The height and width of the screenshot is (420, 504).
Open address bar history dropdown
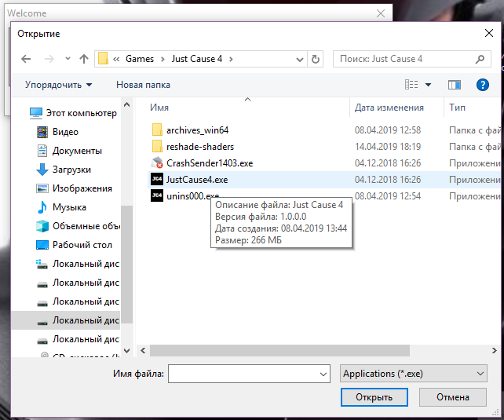pyautogui.click(x=300, y=59)
